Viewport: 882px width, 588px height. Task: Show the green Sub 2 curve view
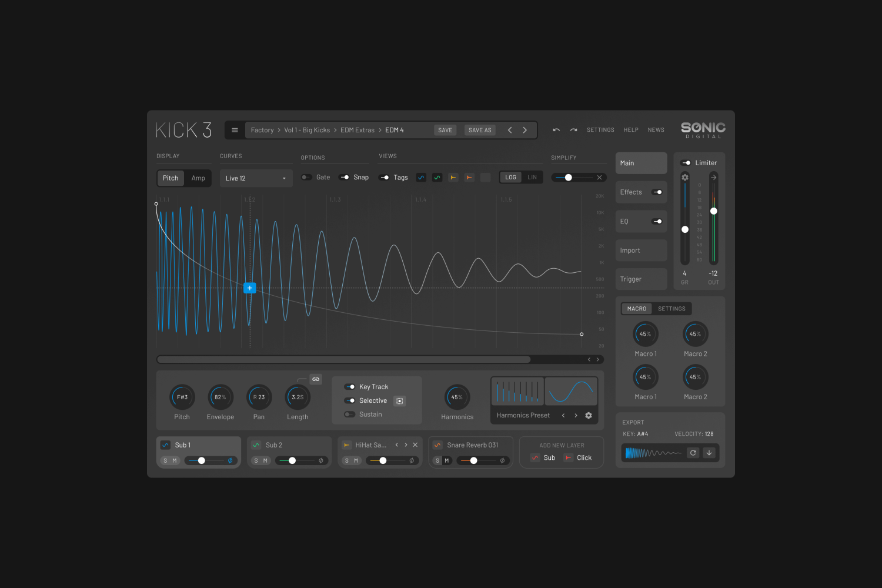point(437,178)
